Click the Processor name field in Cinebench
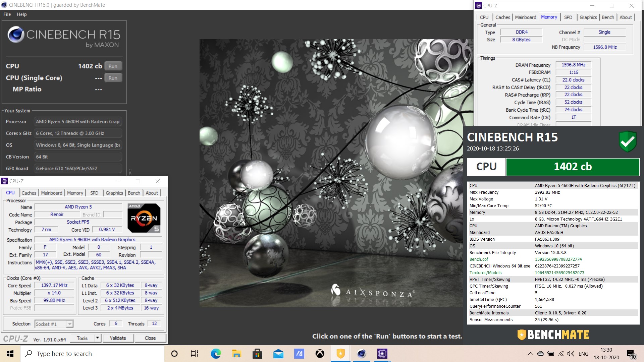The image size is (644, 362). (78, 122)
